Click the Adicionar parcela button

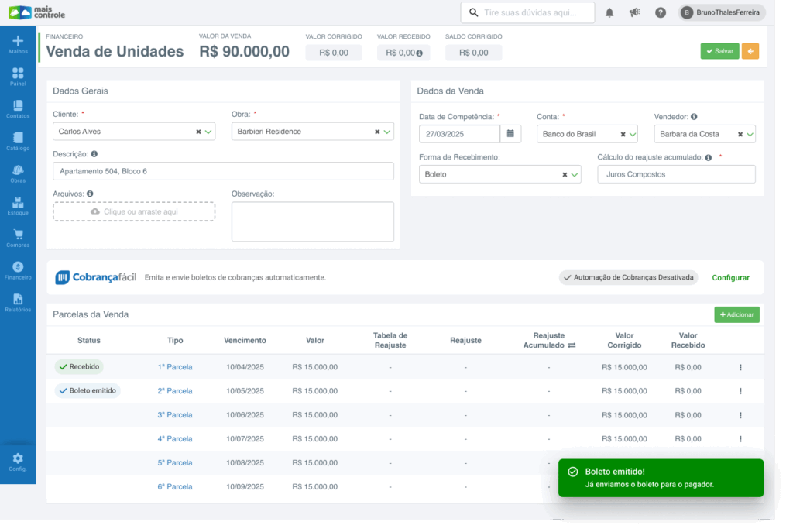[736, 314]
